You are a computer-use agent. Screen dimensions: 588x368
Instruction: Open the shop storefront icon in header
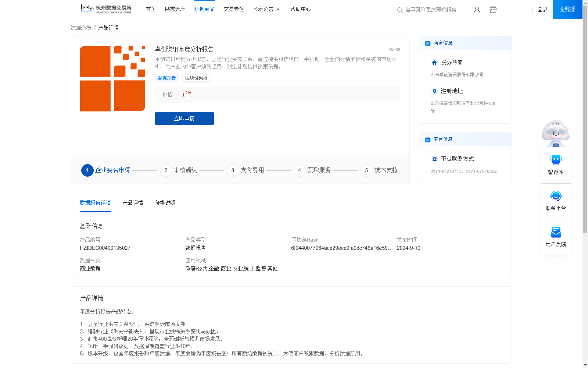(493, 10)
